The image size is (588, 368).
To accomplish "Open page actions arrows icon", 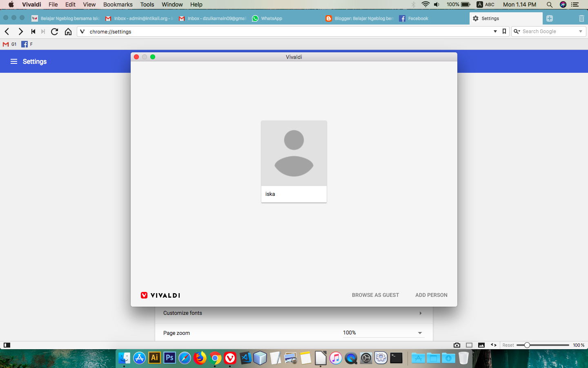I will tap(493, 345).
